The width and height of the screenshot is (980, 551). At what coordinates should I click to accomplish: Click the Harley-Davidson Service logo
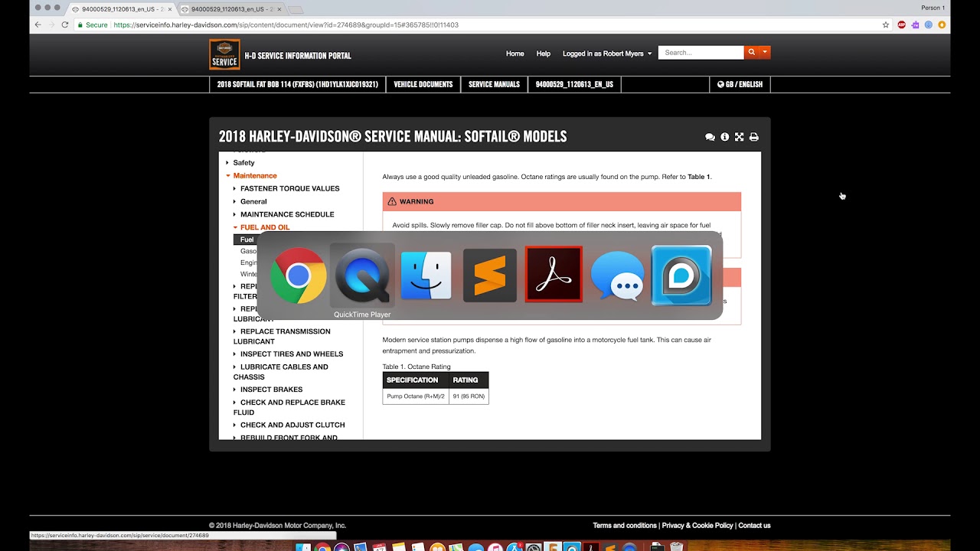pyautogui.click(x=224, y=54)
